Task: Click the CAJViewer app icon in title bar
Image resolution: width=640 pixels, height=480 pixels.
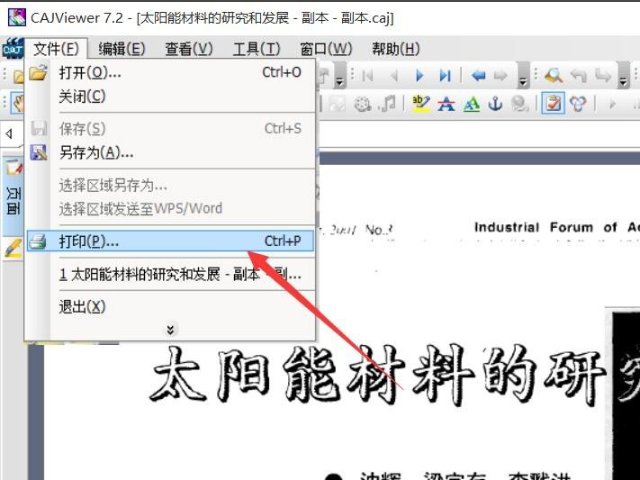Action: click(17, 18)
